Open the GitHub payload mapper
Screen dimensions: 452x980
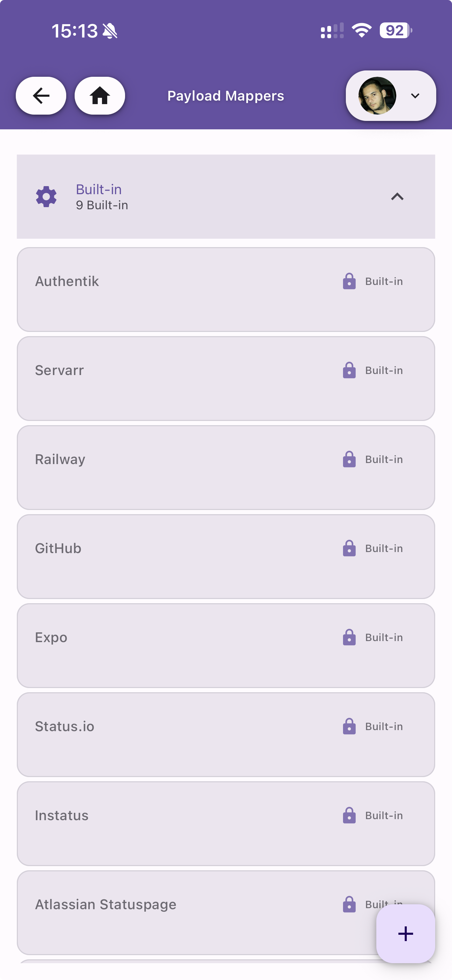point(59,549)
